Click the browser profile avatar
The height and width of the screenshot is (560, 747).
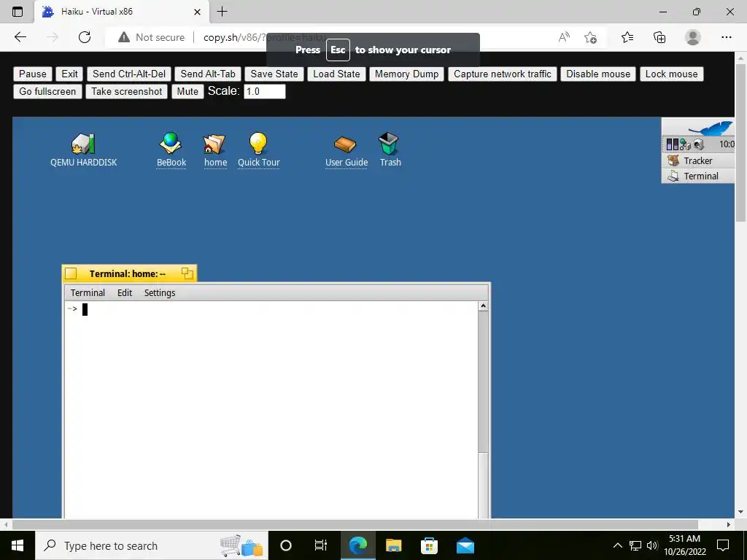point(693,37)
